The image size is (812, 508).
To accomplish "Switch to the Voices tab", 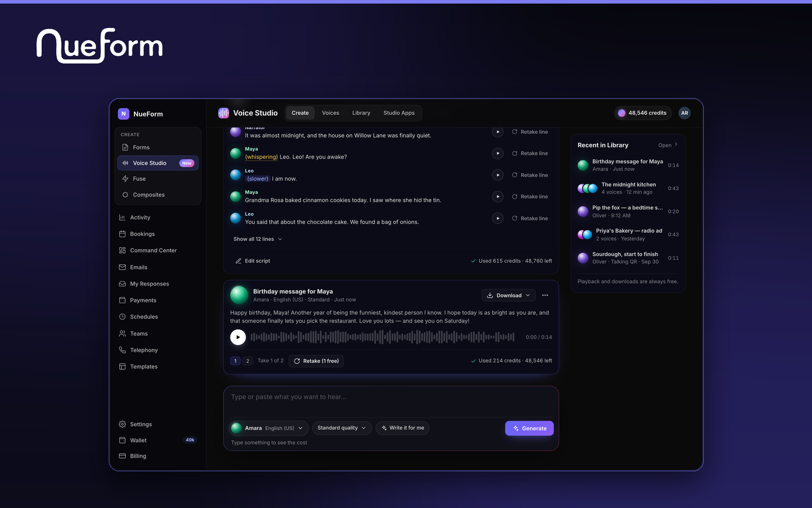I will (x=330, y=113).
